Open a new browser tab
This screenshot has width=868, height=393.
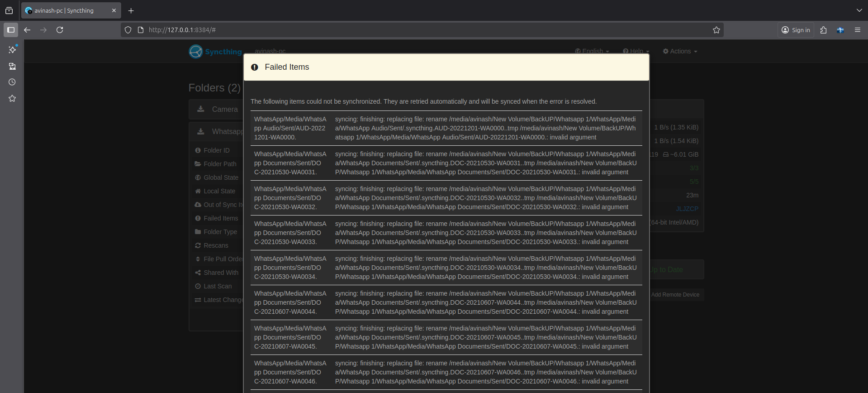coord(131,10)
